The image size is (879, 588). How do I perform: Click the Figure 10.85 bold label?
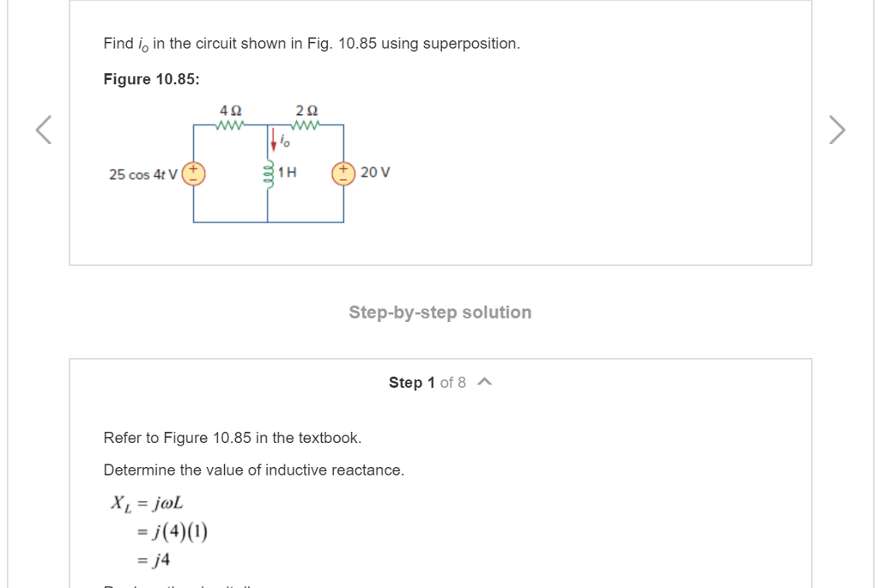coord(151,79)
